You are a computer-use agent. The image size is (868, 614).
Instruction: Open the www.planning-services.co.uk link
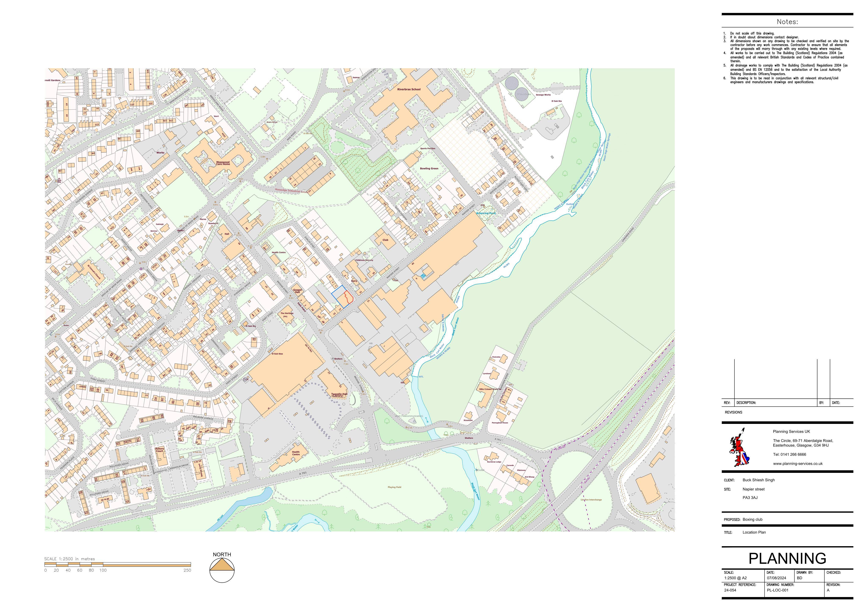pyautogui.click(x=798, y=464)
